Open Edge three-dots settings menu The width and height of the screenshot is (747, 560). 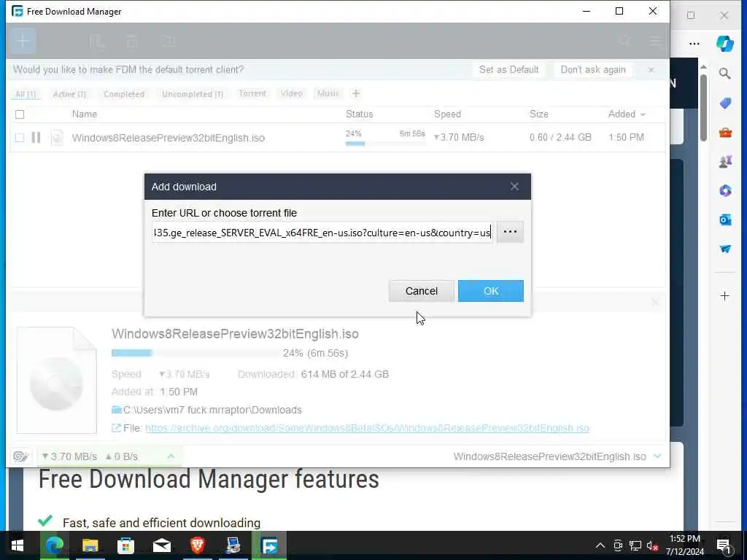click(694, 44)
